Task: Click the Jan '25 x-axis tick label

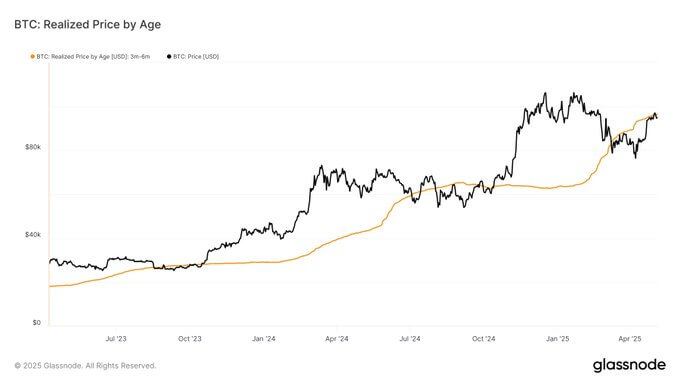Action: pos(558,338)
